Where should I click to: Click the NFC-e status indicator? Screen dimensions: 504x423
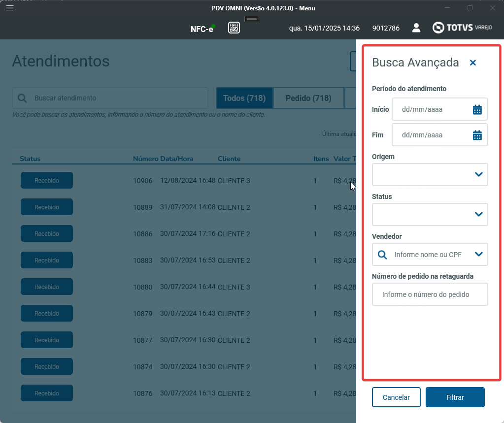(202, 29)
